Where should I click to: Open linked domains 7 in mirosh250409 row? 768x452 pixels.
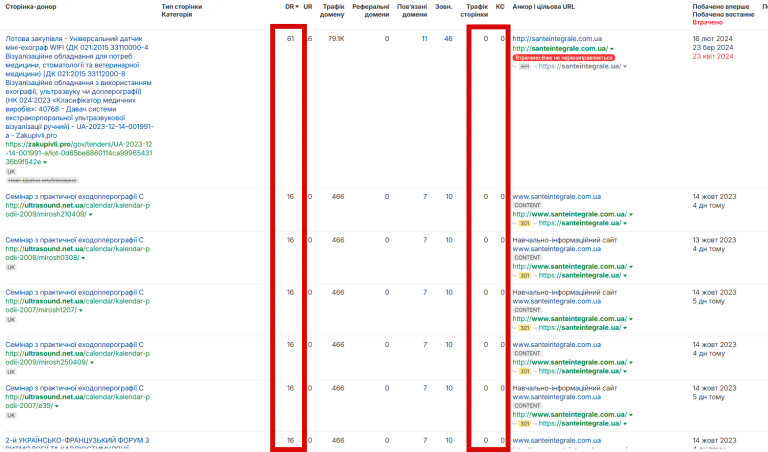tap(425, 345)
